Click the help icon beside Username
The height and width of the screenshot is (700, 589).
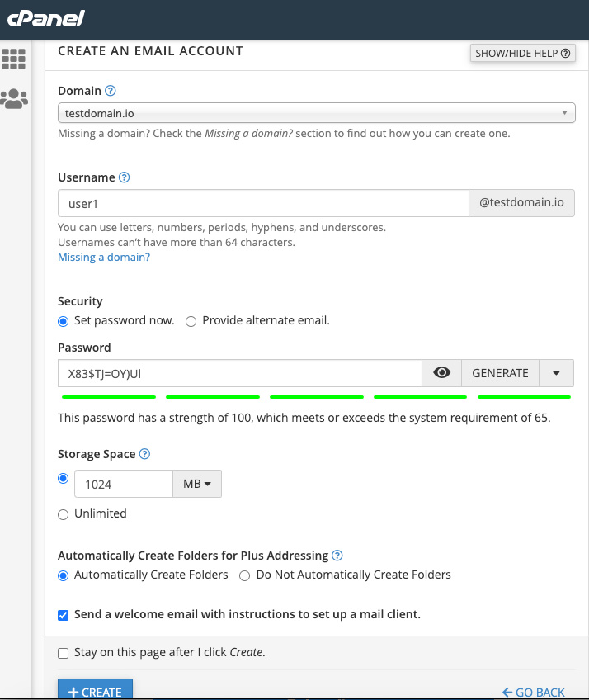point(125,177)
